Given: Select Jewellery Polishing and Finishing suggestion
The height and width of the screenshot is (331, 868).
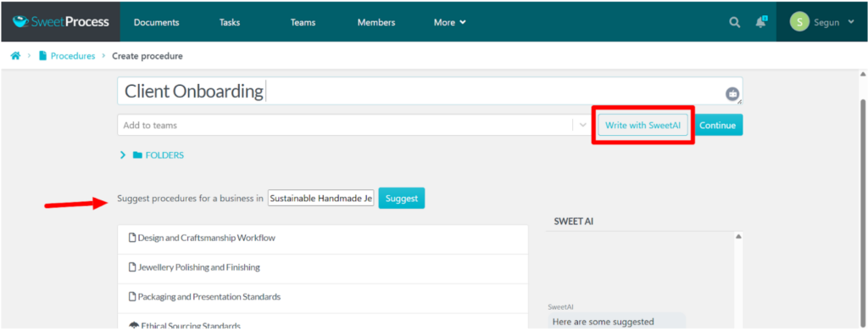Looking at the screenshot, I should point(323,268).
